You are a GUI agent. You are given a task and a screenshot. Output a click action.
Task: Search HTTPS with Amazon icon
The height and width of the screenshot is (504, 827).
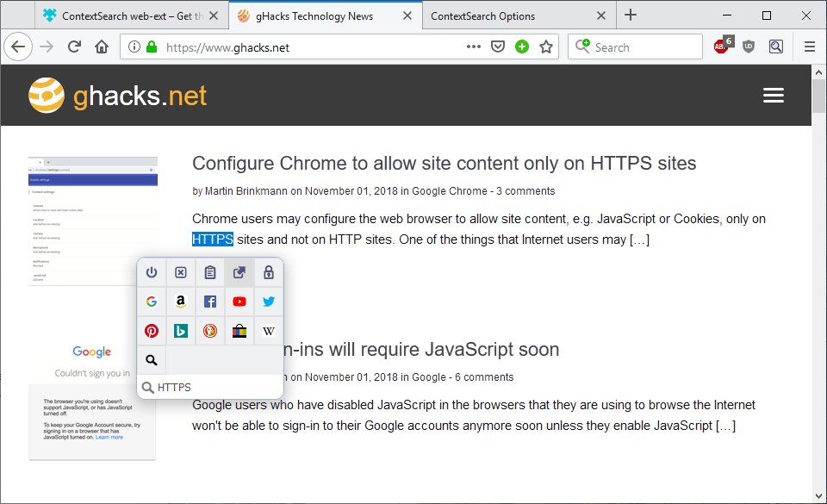click(180, 302)
